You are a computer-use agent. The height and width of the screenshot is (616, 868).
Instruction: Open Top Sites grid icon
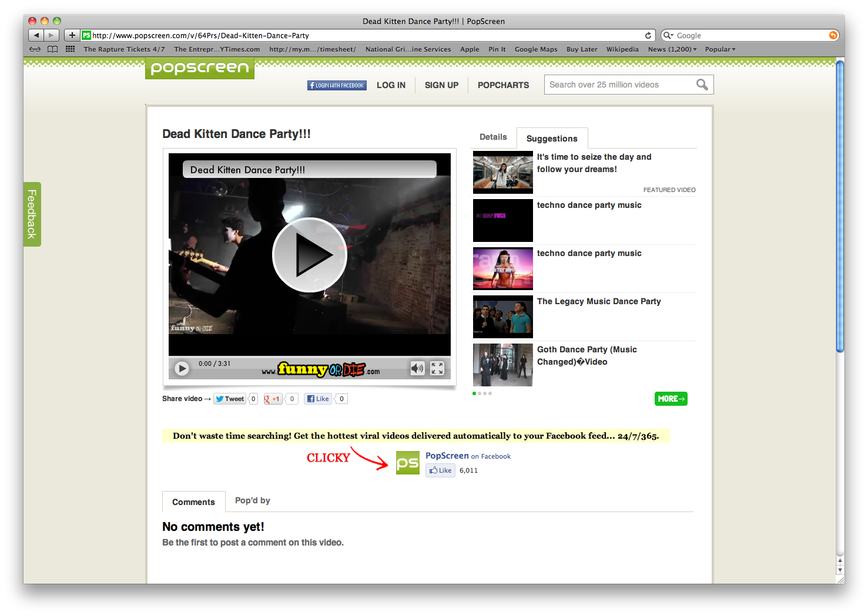[x=71, y=49]
